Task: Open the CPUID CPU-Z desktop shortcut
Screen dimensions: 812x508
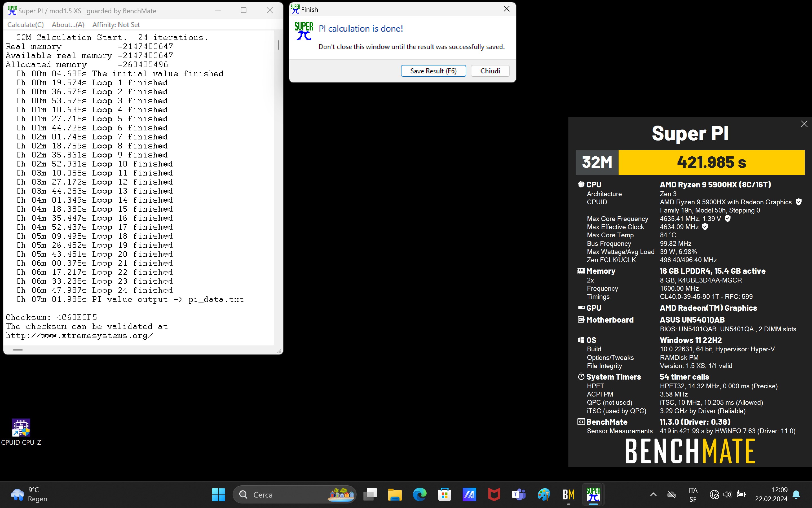Action: coord(21,432)
